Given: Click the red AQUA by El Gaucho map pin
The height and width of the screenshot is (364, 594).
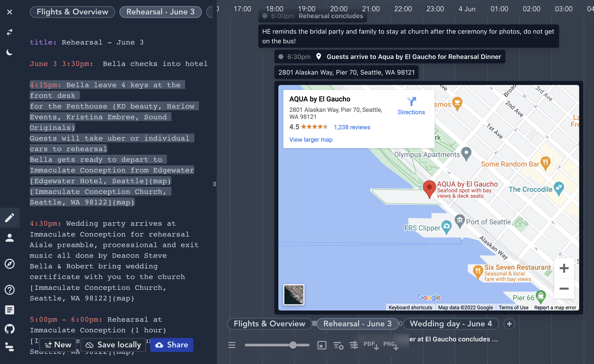Looking at the screenshot, I should 429,189.
